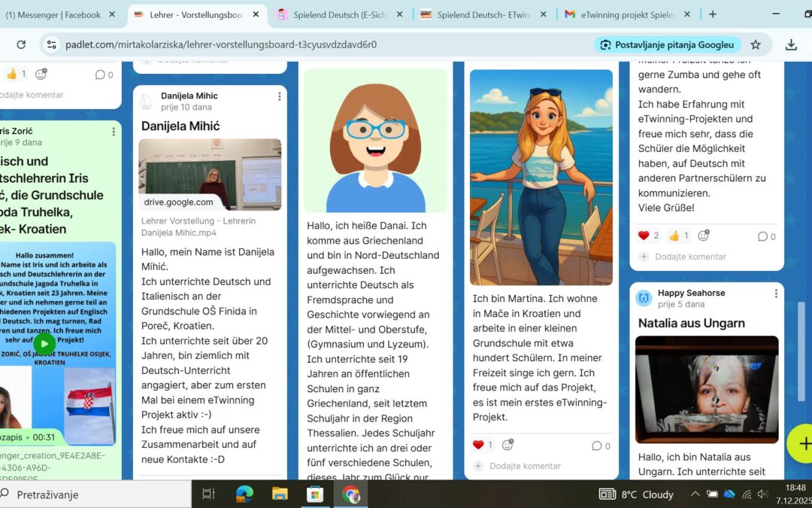
Task: Open the three-dot menu on Happy Seahorse's post
Action: click(x=777, y=293)
